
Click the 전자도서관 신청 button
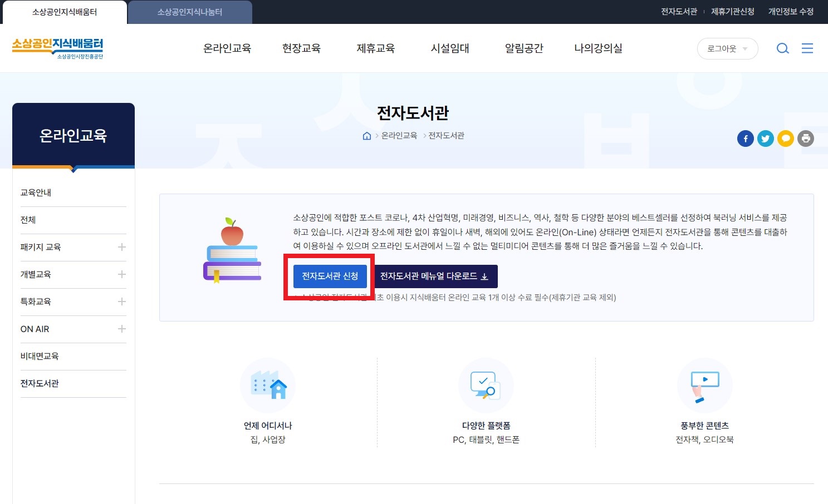pos(330,276)
